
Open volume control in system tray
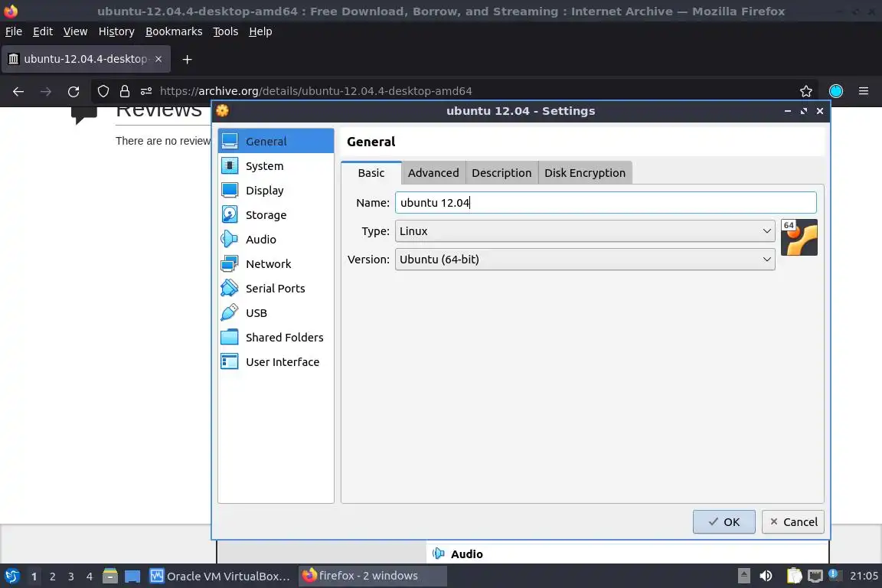pos(766,576)
